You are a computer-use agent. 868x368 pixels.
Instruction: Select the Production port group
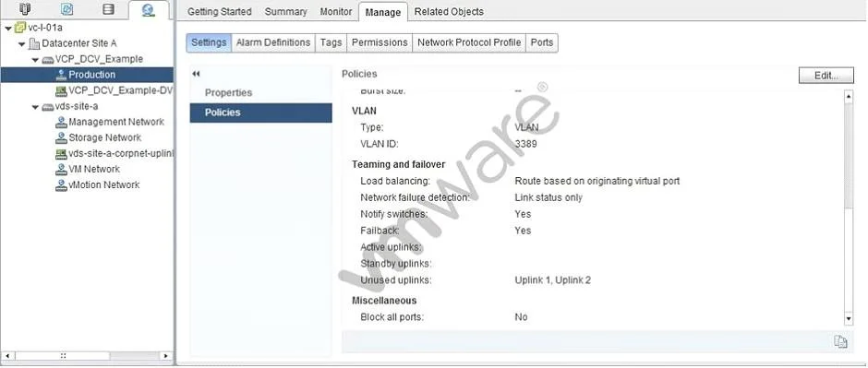point(88,75)
